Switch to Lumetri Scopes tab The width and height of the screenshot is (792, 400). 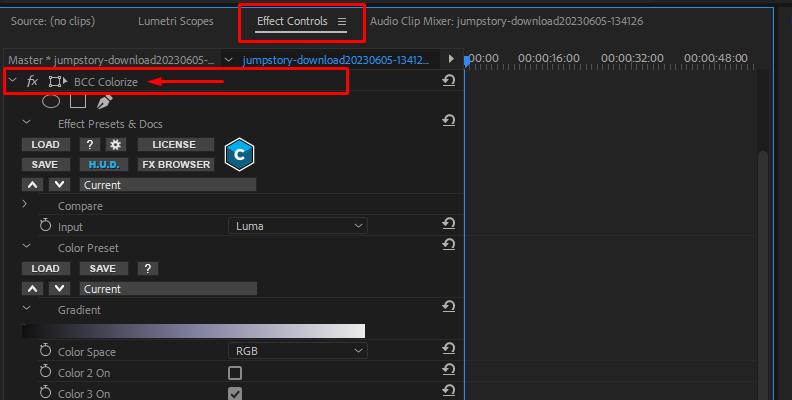176,21
